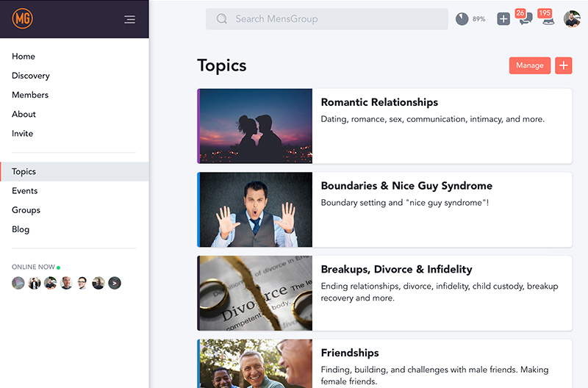Open Breakups, Divorce & Infidelity topic
This screenshot has width=588, height=388.
coord(396,270)
